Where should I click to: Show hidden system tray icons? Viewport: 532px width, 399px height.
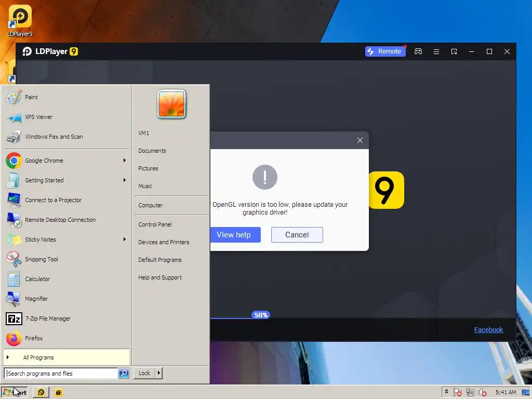(x=446, y=392)
